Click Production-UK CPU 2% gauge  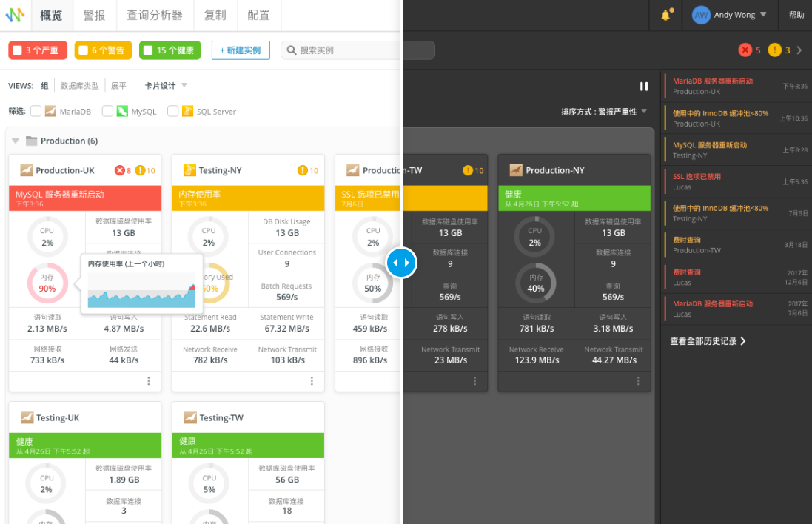click(x=47, y=237)
